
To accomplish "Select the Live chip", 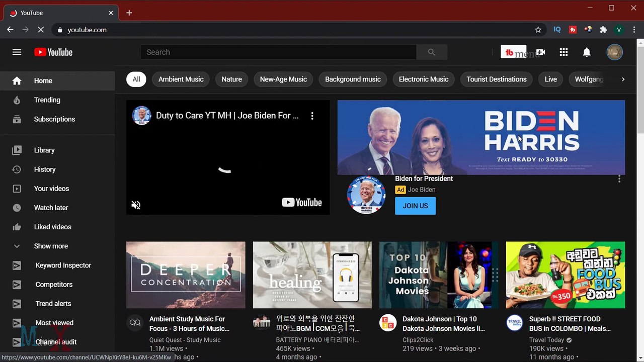I will click(x=551, y=79).
